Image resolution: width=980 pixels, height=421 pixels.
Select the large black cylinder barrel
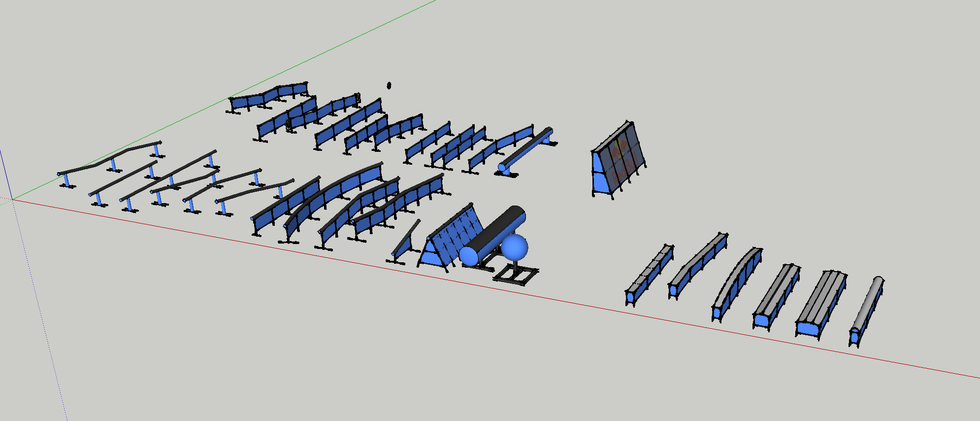tap(492, 236)
